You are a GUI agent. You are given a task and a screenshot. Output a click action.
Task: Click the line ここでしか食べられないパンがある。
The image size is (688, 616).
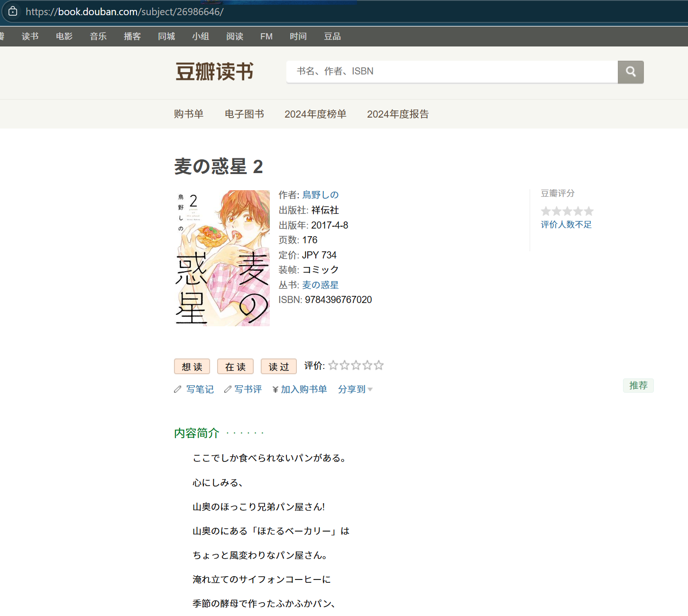[271, 458]
